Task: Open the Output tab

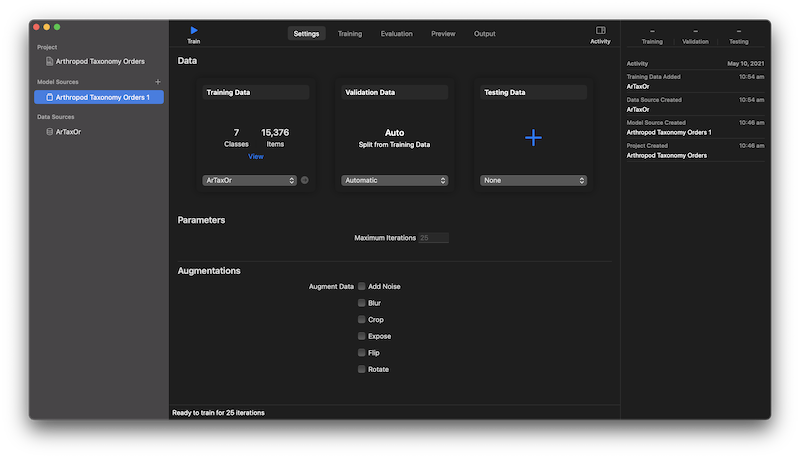Action: pyautogui.click(x=484, y=34)
